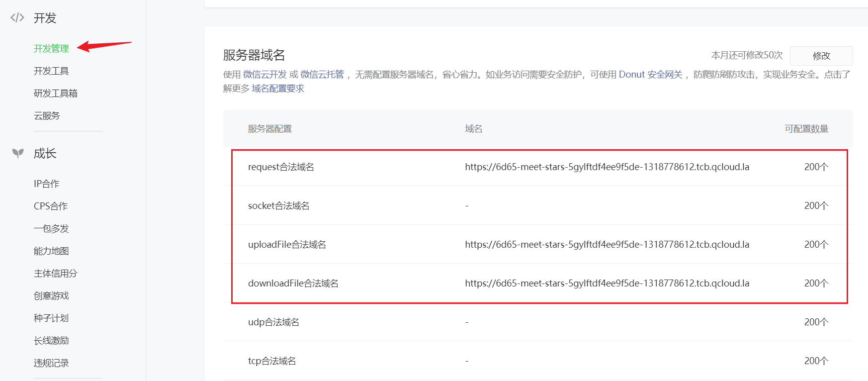Open 研发工具箱 in the sidebar

coord(56,93)
